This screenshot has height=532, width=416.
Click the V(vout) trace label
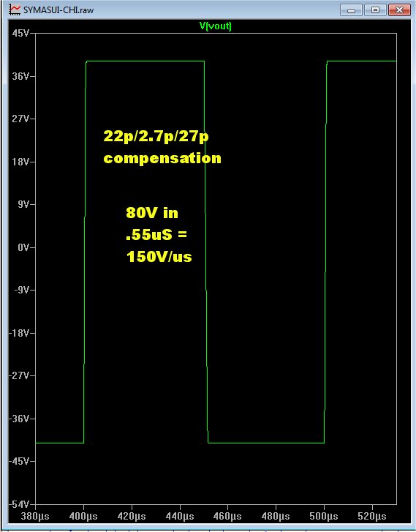point(215,26)
